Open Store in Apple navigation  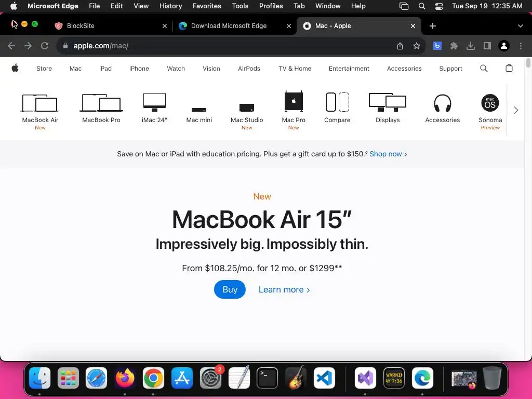44,69
